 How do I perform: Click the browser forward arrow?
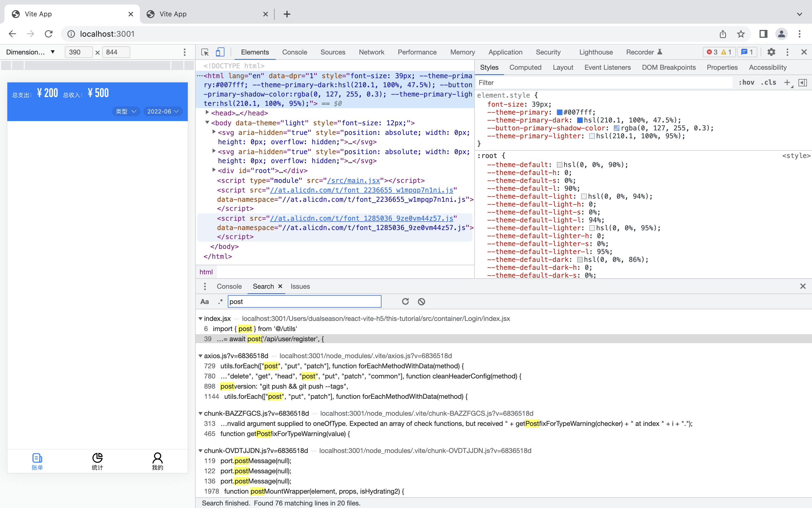tap(30, 34)
